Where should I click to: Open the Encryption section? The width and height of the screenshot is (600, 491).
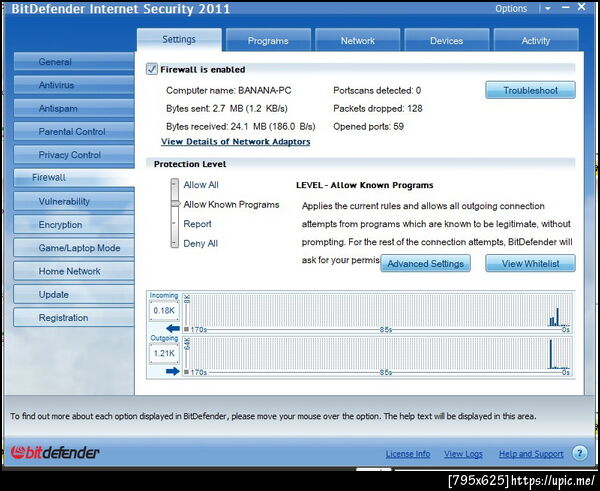point(74,225)
